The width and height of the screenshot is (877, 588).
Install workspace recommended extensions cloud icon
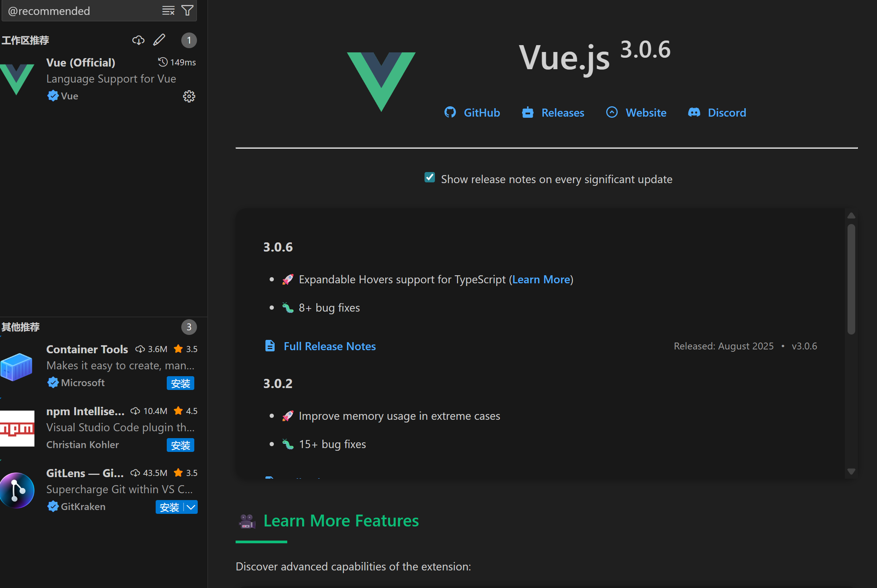pos(138,40)
